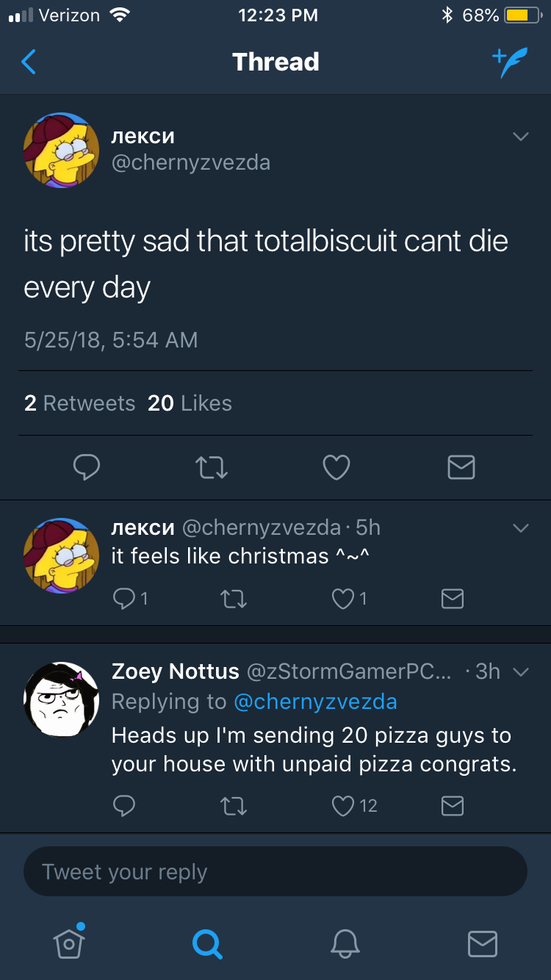The width and height of the screenshot is (551, 980).
Task: Go back using the top-left arrow
Action: pos(29,62)
